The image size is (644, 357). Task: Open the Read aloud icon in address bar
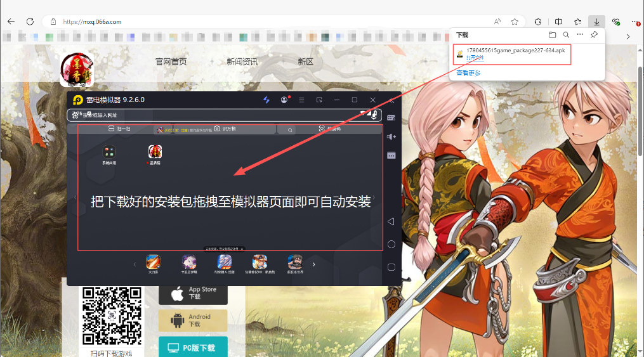tap(497, 22)
